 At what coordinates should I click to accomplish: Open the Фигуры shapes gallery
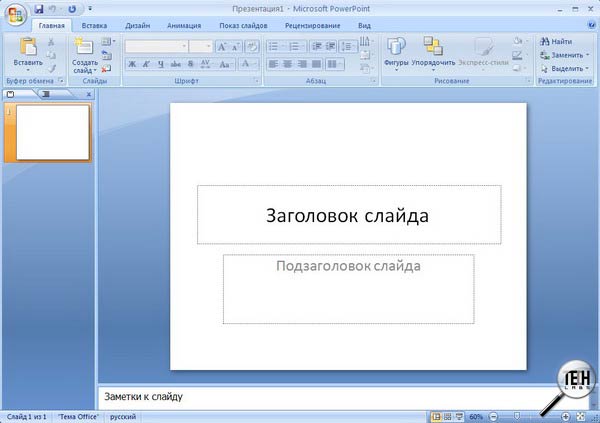pyautogui.click(x=396, y=54)
